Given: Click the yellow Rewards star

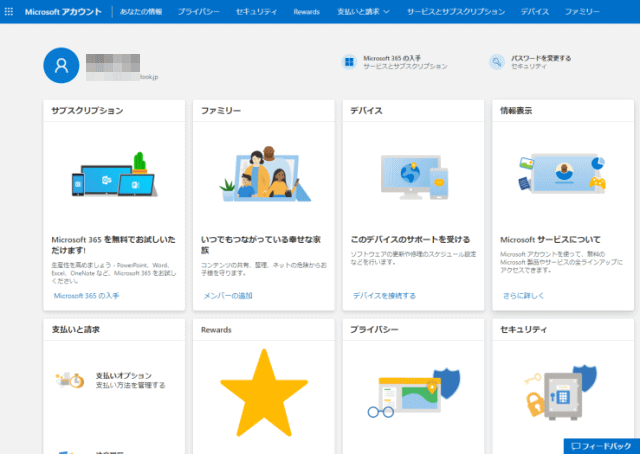Looking at the screenshot, I should (264, 392).
